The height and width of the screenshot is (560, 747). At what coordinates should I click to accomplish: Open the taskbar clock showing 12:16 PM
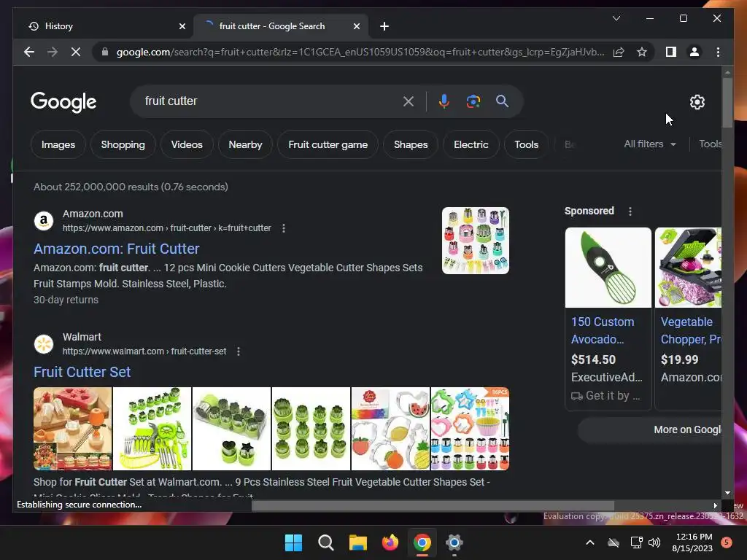[692, 542]
